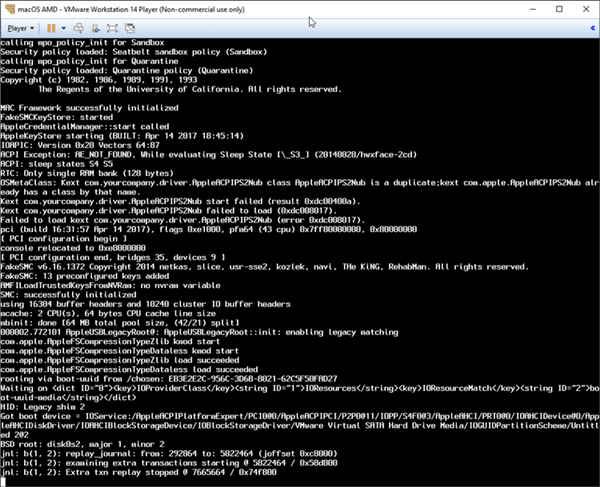Click 'SMC: successfully initialized' console line
600x487 pixels.
coord(68,295)
